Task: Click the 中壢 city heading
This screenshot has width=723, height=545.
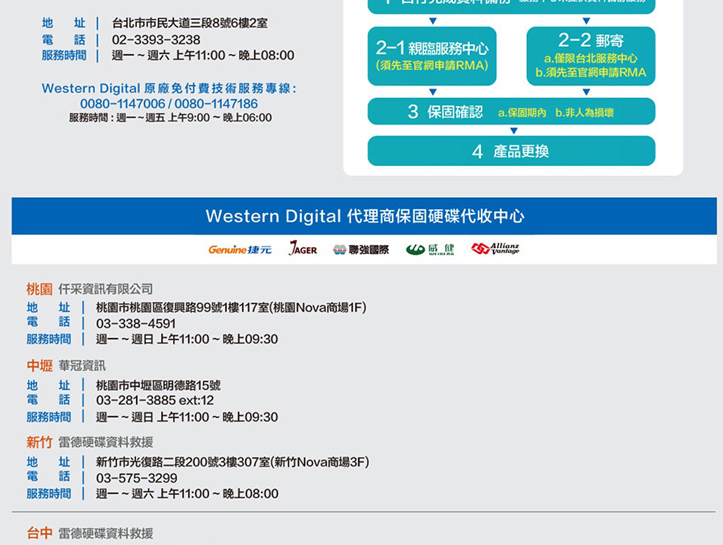Action: pyautogui.click(x=39, y=366)
